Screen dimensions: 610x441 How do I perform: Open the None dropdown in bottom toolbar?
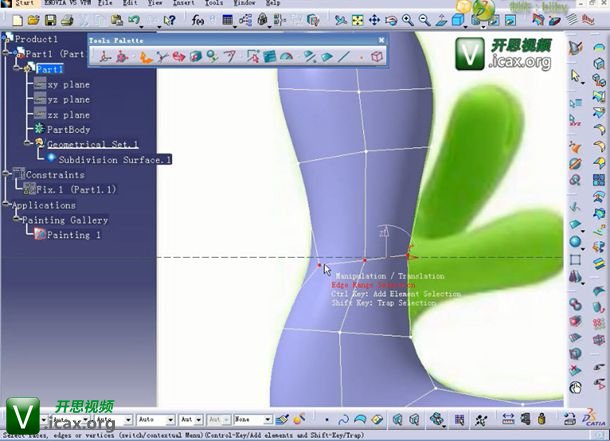pyautogui.click(x=268, y=420)
